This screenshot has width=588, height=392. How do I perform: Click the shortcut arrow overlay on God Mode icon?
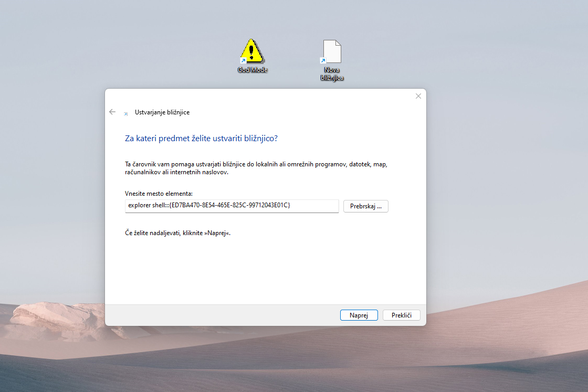pos(244,60)
